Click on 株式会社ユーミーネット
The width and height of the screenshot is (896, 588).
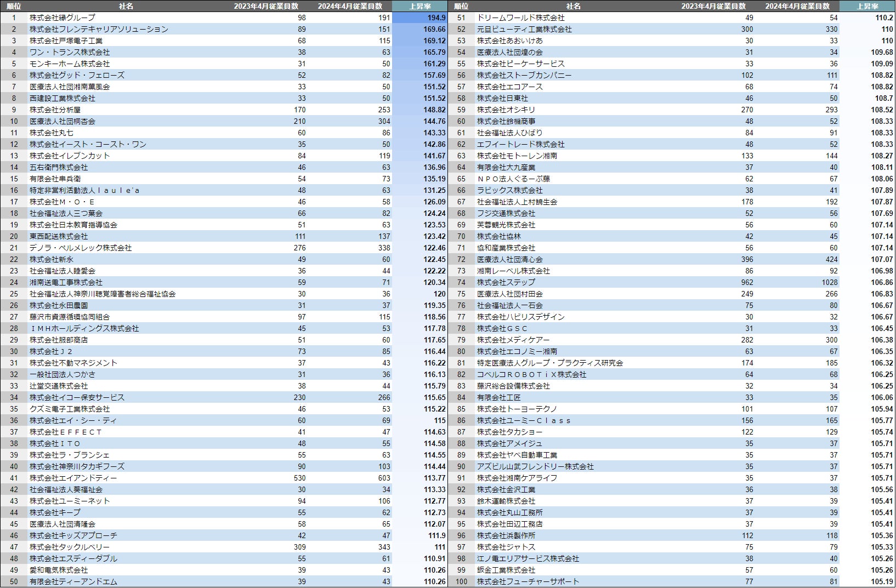(x=70, y=501)
